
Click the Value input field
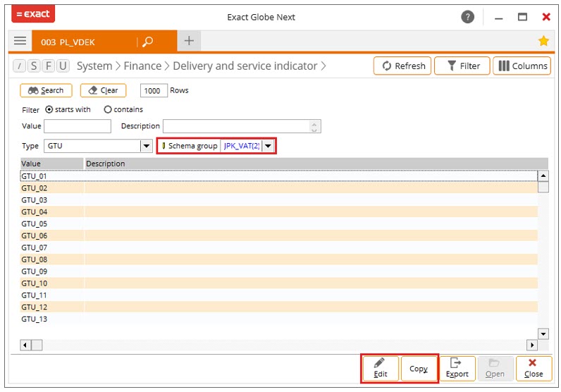pyautogui.click(x=78, y=126)
